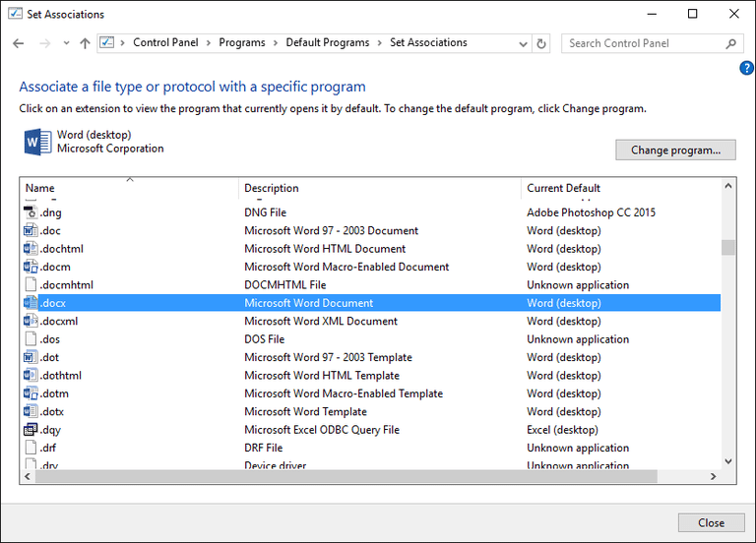The width and height of the screenshot is (756, 543).
Task: Expand the address bar history dropdown
Action: [523, 44]
